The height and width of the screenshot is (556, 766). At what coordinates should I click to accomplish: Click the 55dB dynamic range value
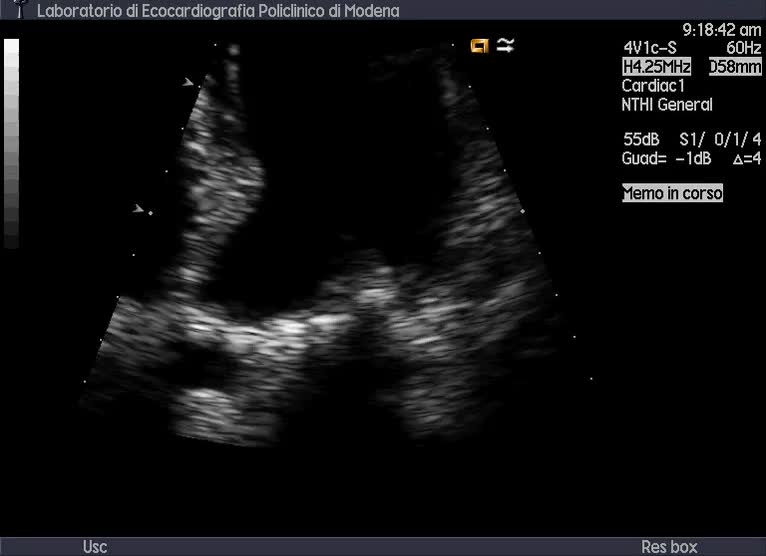(x=641, y=139)
